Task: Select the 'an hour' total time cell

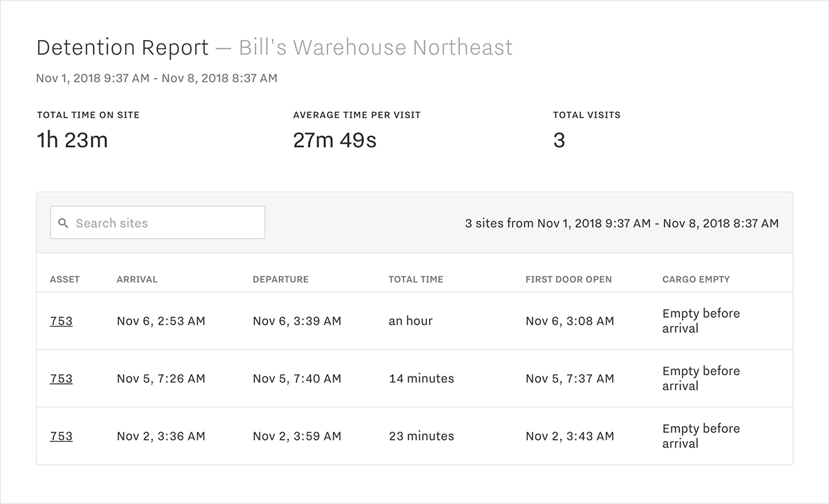Action: point(410,321)
